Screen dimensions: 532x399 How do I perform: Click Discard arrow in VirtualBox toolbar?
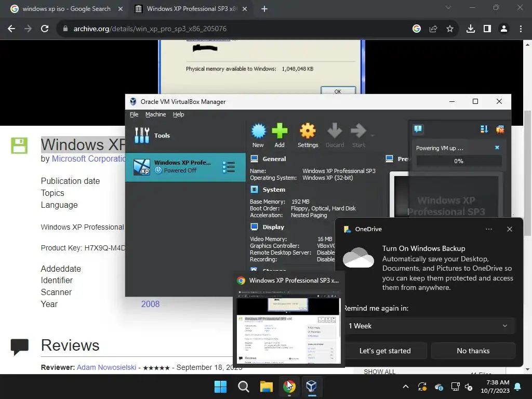click(x=335, y=136)
